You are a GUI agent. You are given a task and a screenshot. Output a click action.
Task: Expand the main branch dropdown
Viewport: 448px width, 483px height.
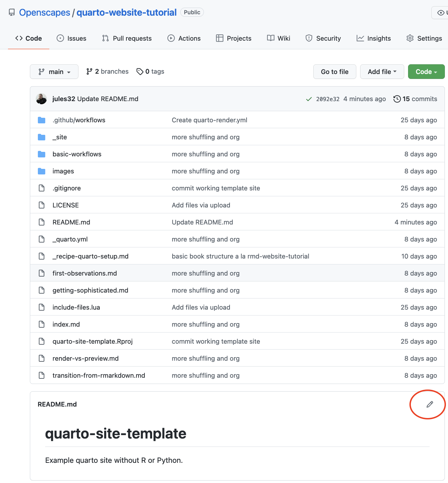tap(54, 72)
